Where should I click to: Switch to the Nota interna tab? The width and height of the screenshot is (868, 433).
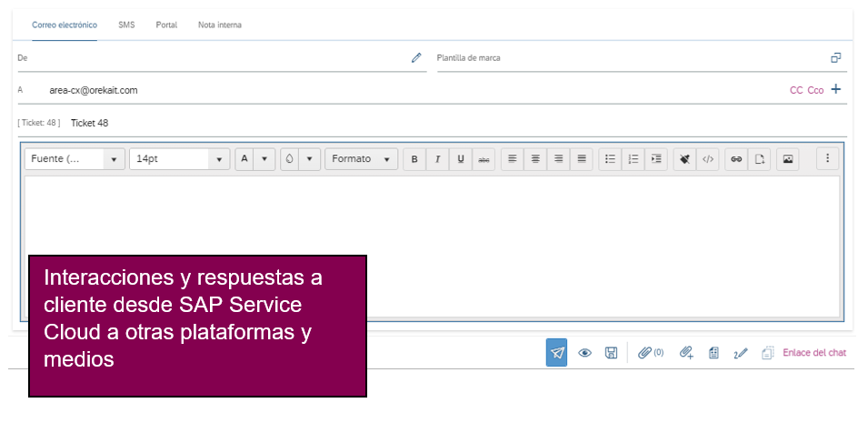click(220, 25)
